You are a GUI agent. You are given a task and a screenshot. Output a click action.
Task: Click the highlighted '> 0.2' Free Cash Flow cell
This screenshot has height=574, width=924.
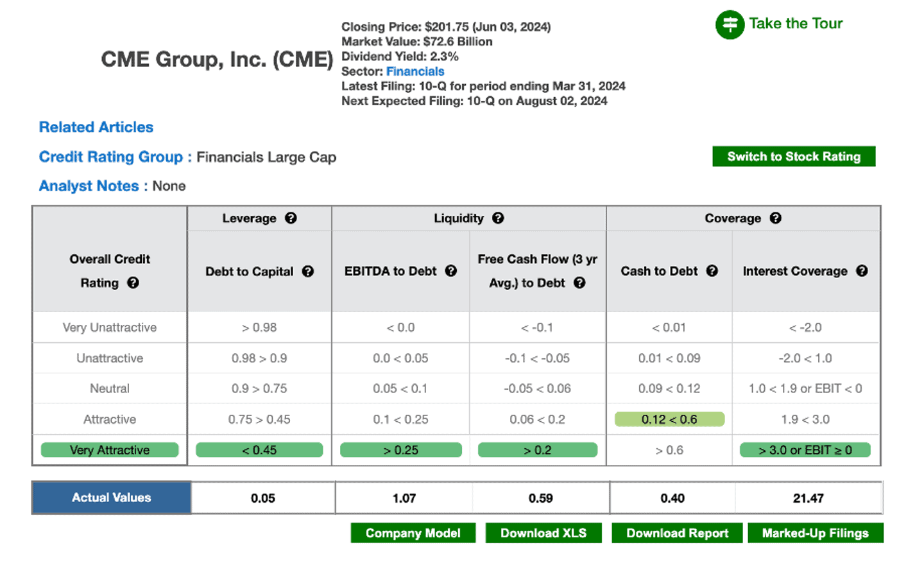538,450
